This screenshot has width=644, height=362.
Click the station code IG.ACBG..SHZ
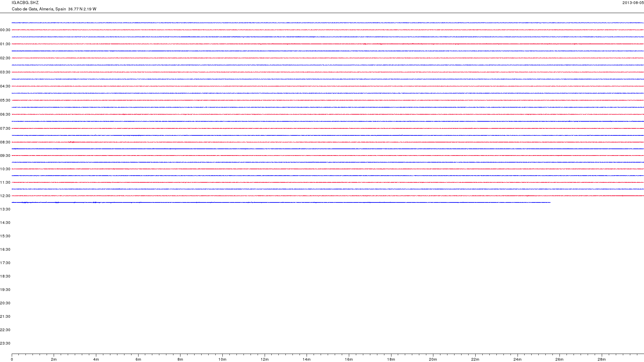25,3
